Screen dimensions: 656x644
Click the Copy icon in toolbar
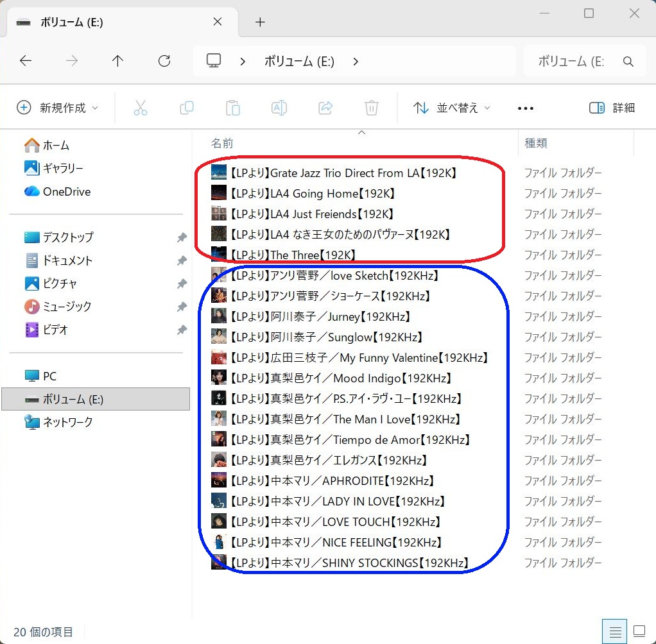coord(187,108)
